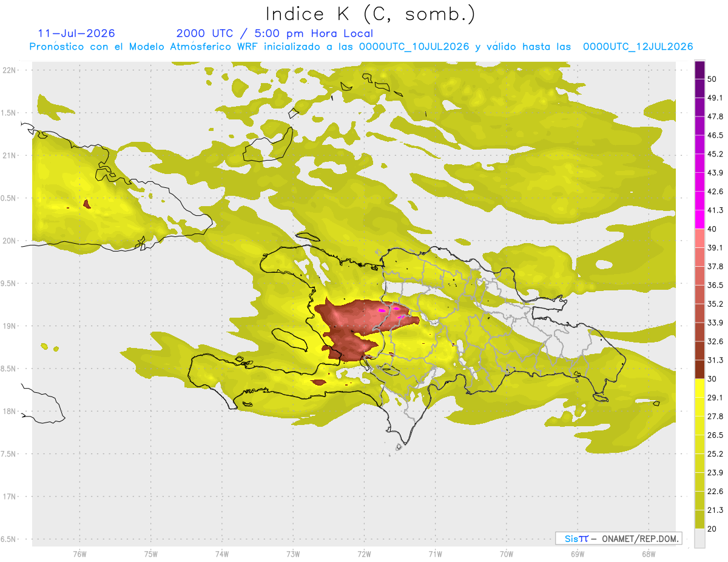The width and height of the screenshot is (728, 562).
Task: Click the color bar value "32.6"
Action: pyautogui.click(x=715, y=341)
